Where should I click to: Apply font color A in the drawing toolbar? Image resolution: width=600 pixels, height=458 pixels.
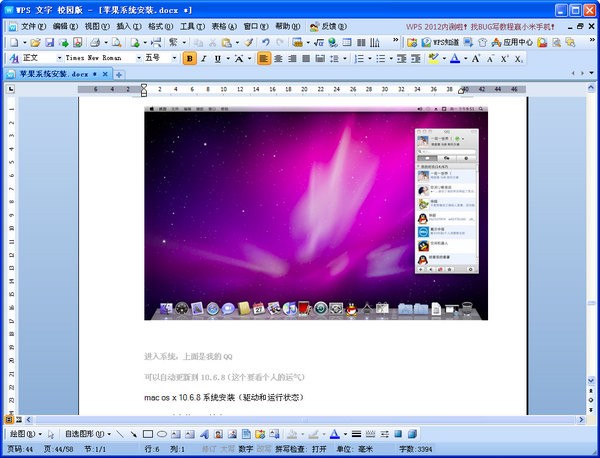334,434
